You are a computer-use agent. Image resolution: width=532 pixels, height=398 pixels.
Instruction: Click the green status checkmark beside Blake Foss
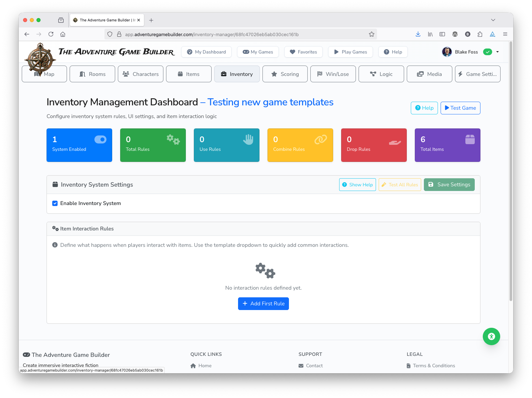pos(487,52)
